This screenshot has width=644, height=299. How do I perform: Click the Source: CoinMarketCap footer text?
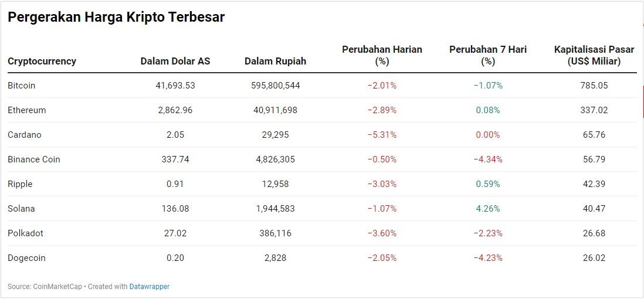pos(45,287)
